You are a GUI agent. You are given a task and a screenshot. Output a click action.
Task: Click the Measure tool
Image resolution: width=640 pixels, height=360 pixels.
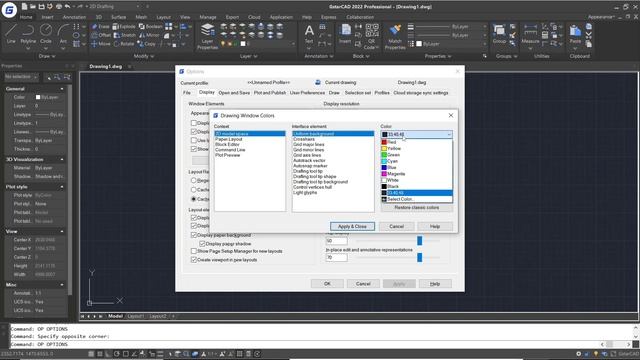(530, 33)
